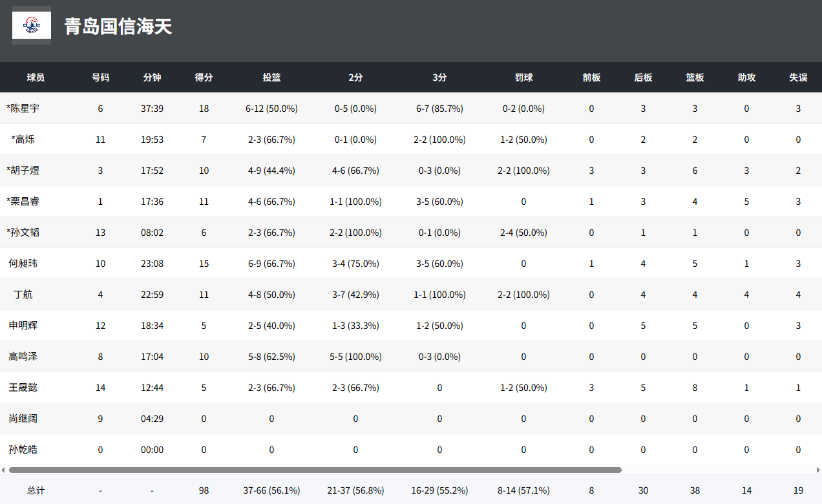
Task: Click the 篮板 column header
Action: coord(695,78)
